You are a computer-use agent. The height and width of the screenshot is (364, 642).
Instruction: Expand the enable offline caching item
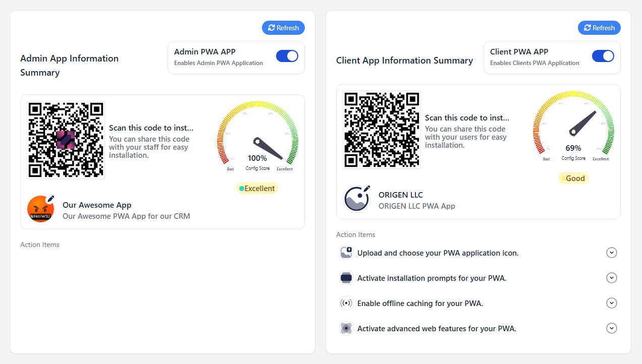coord(612,303)
